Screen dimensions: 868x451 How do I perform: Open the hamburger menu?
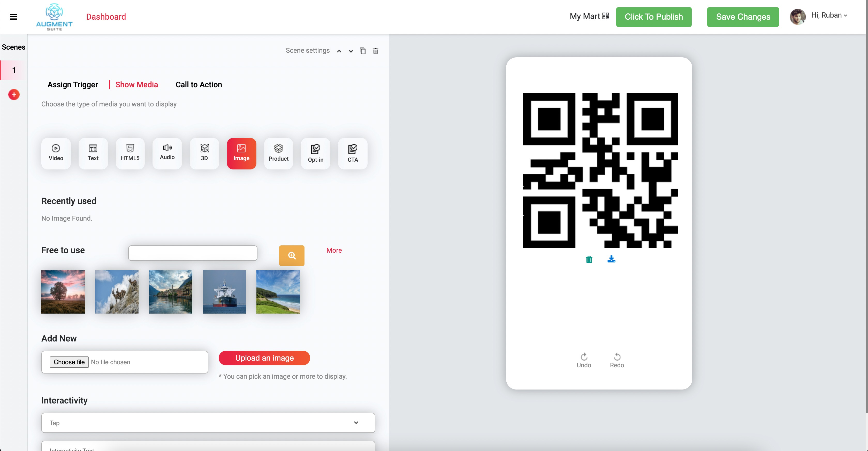[13, 17]
